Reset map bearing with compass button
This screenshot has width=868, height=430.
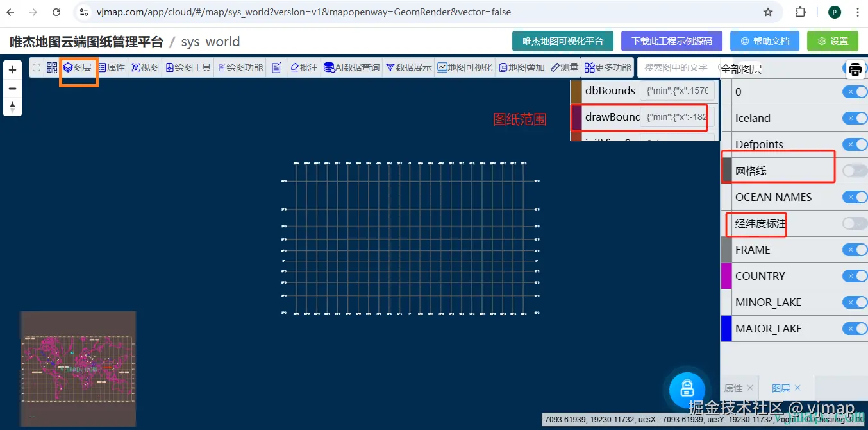[12, 107]
